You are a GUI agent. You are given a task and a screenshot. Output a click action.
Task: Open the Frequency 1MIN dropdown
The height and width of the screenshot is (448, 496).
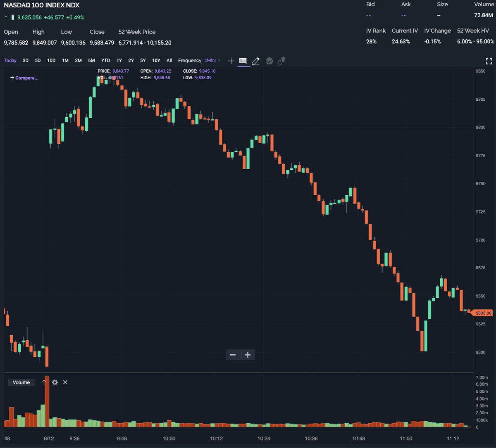point(212,60)
